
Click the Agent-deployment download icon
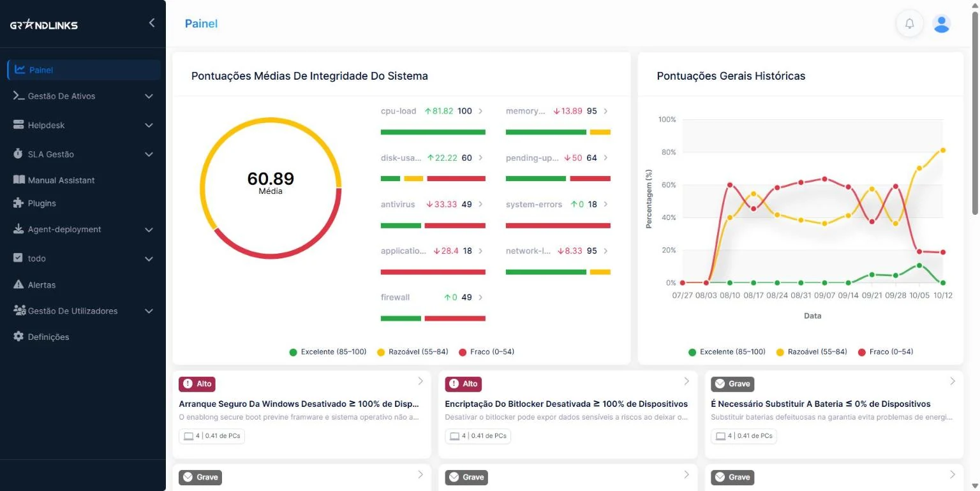pyautogui.click(x=19, y=229)
